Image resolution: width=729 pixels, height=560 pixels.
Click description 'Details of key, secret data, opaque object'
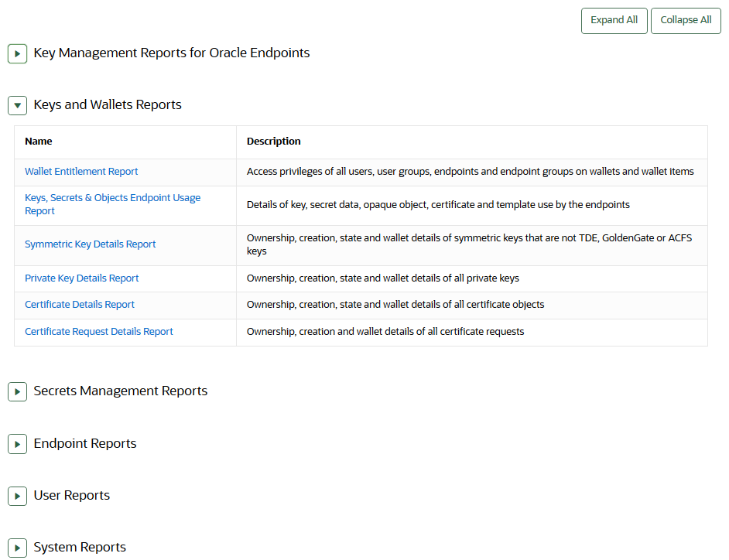click(x=438, y=205)
